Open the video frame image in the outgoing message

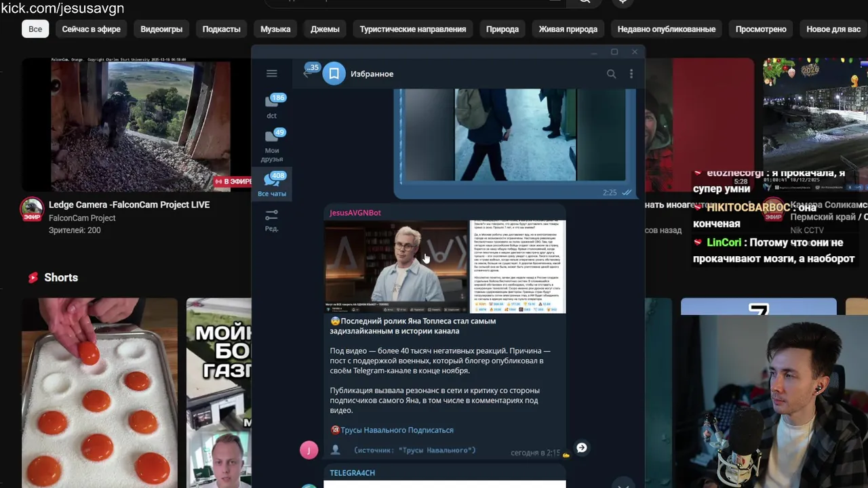(x=515, y=135)
